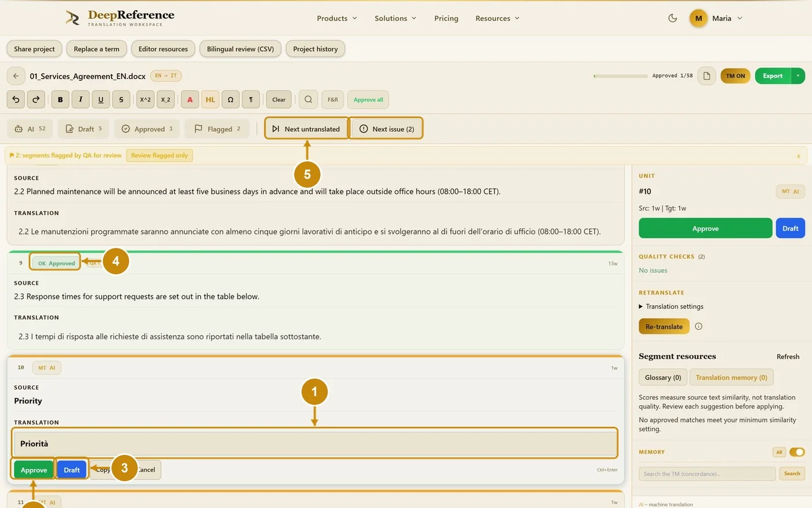Open the document icon next to TM ON

tap(706, 76)
